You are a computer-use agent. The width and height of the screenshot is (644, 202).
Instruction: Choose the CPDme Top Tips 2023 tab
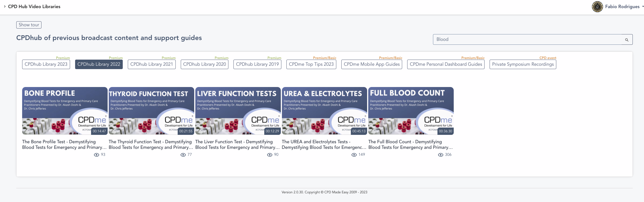click(311, 64)
